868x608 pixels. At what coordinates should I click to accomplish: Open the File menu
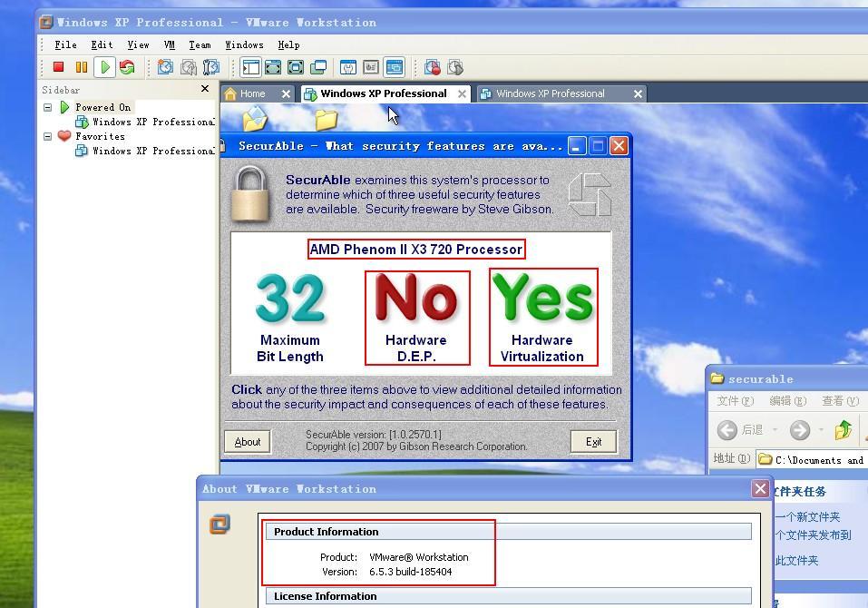point(65,44)
